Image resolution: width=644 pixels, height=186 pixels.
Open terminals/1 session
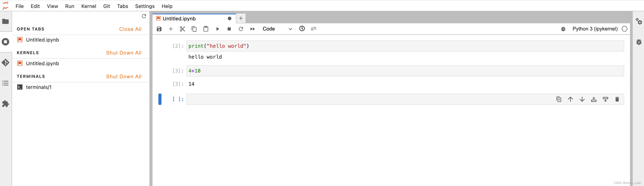pos(81,87)
